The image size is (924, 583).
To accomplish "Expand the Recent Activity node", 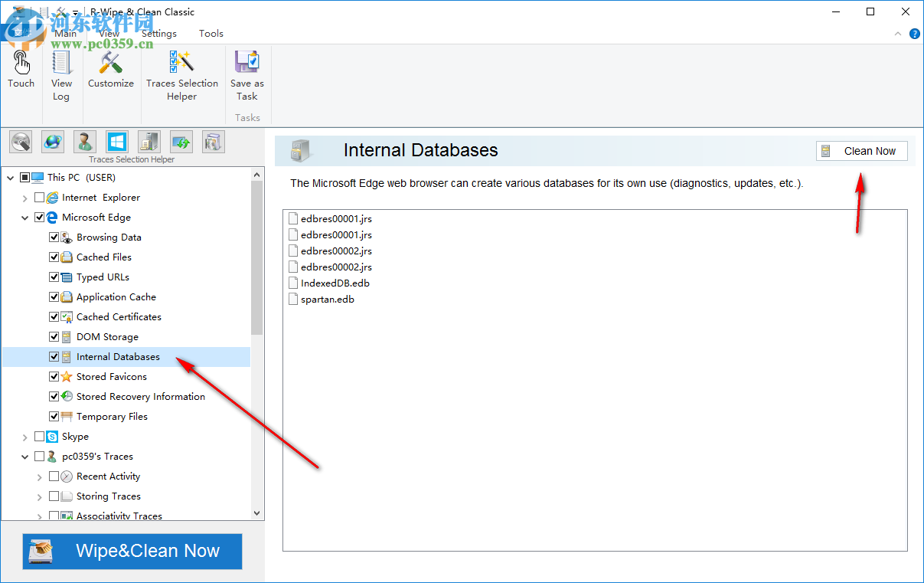I will [x=40, y=477].
